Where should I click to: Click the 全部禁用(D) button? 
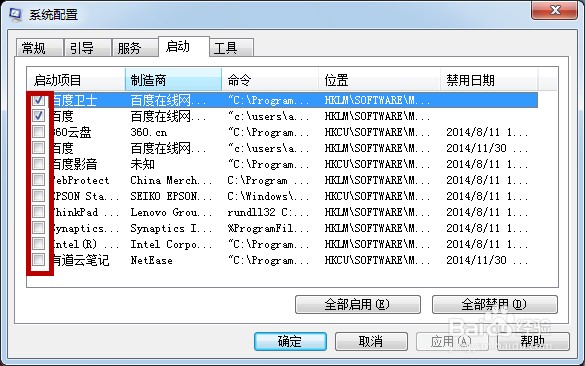click(x=494, y=304)
